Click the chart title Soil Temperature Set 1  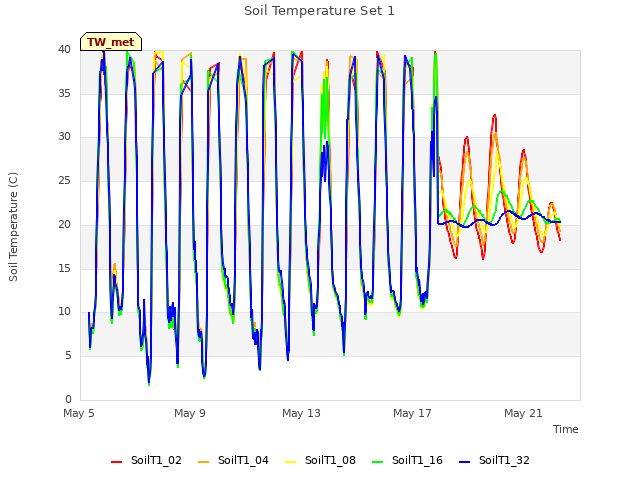pyautogui.click(x=319, y=11)
